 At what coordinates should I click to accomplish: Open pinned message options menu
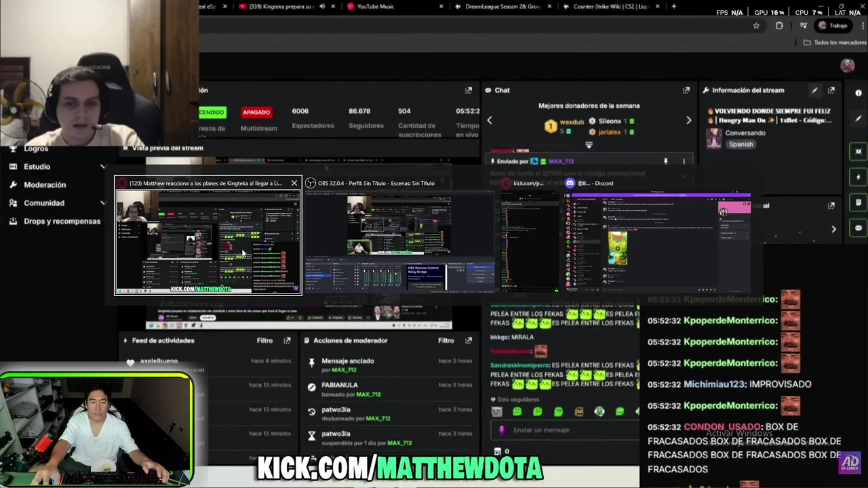(x=684, y=161)
